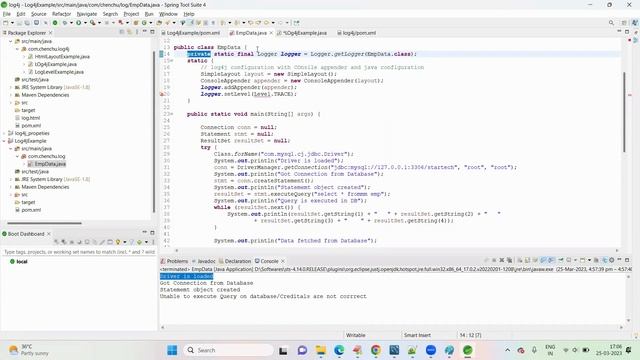This screenshot has width=640, height=360.
Task: Switch to the Log4jExample/pom.xml editor tab
Action: pos(190,33)
